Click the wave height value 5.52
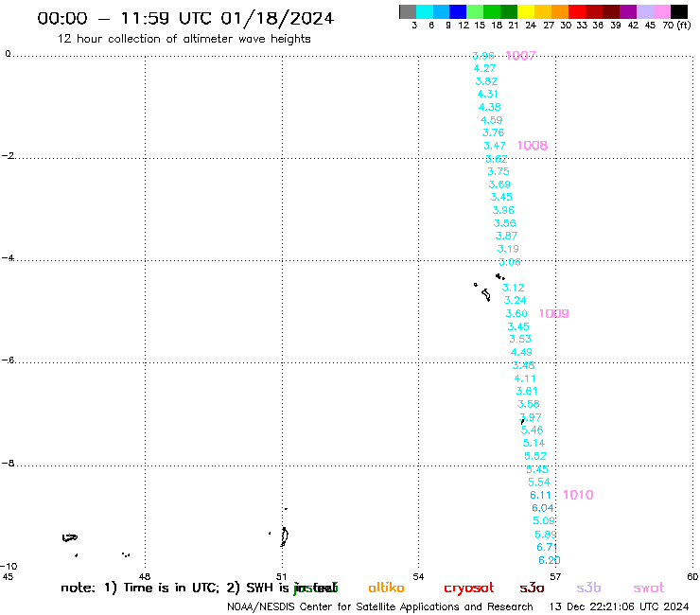 point(535,456)
